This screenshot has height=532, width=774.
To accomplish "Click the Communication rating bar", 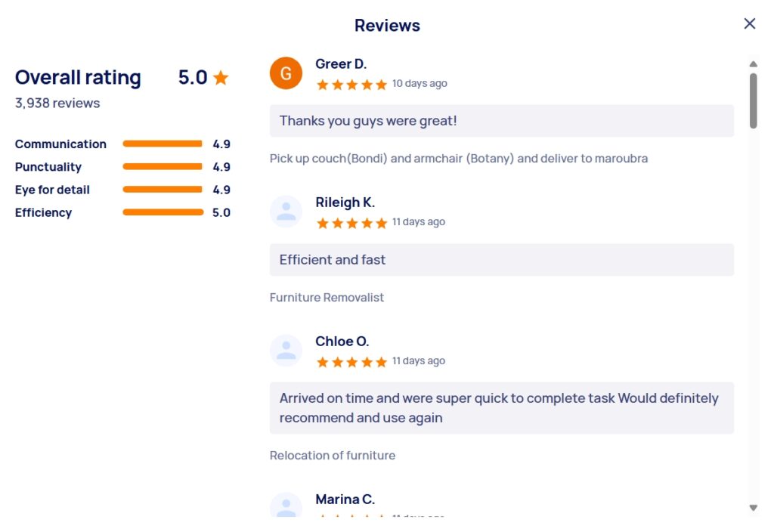I will click(x=163, y=144).
